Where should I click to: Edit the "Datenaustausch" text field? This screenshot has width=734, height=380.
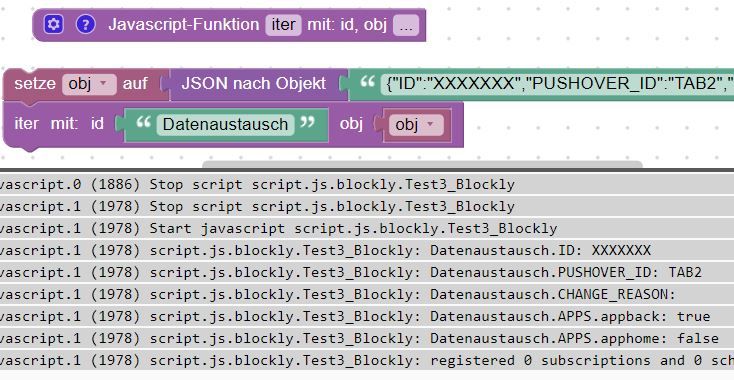[x=226, y=124]
